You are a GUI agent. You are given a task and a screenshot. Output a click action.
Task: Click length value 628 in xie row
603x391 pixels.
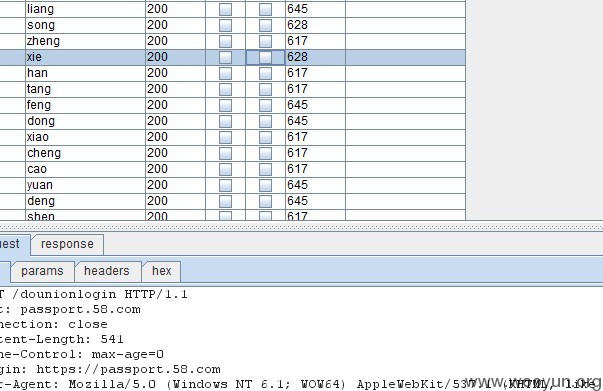click(297, 57)
